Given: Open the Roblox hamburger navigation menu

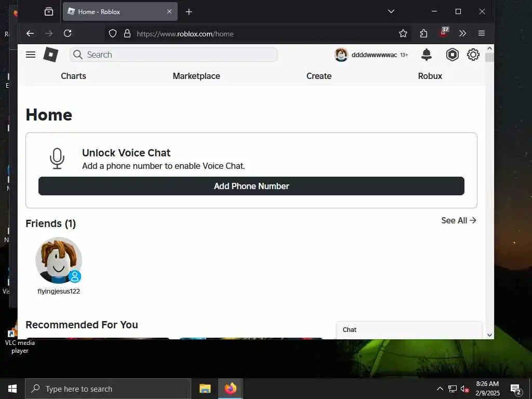Looking at the screenshot, I should [x=31, y=55].
